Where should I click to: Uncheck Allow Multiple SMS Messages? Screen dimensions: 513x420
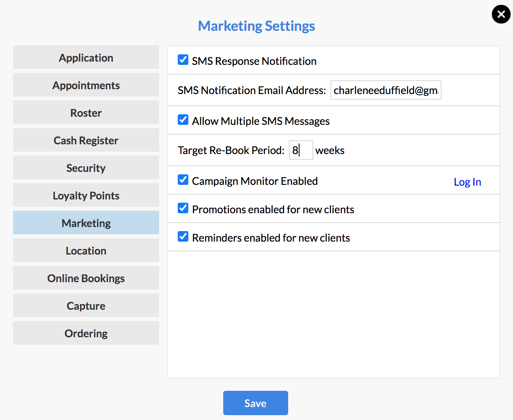[183, 120]
